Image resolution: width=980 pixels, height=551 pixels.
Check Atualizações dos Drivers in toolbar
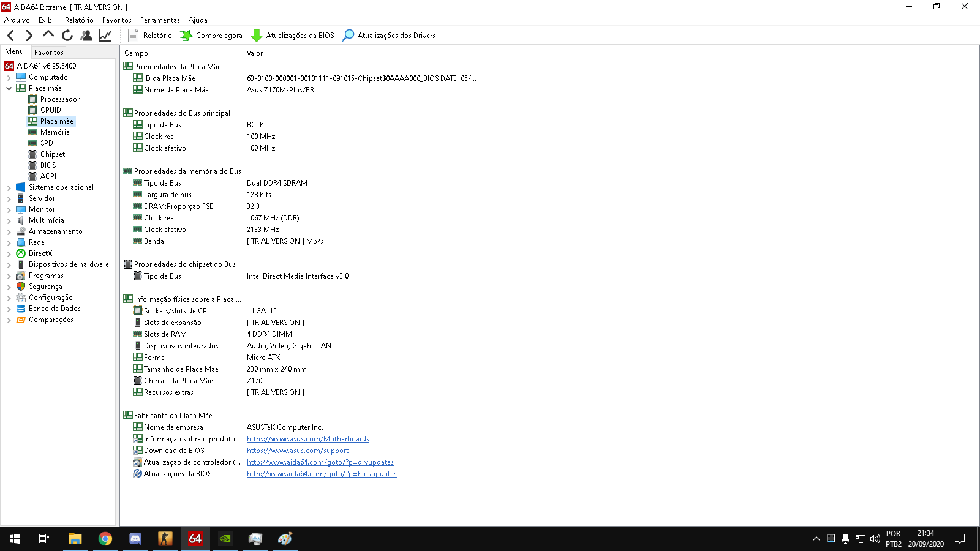389,36
